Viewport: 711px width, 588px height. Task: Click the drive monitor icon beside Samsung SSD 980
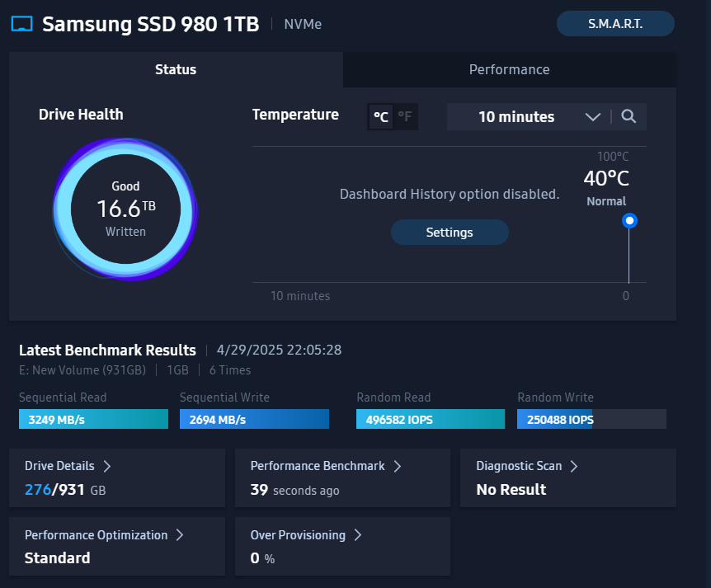click(x=21, y=24)
